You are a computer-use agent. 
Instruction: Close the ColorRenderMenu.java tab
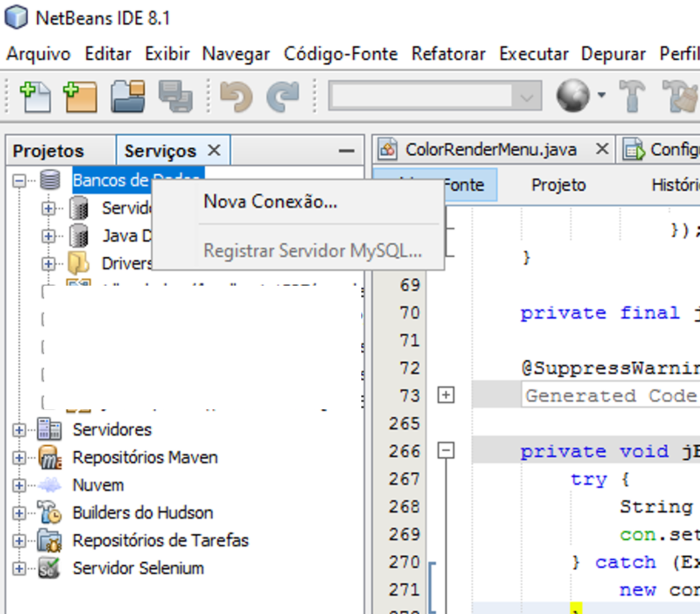tap(602, 148)
